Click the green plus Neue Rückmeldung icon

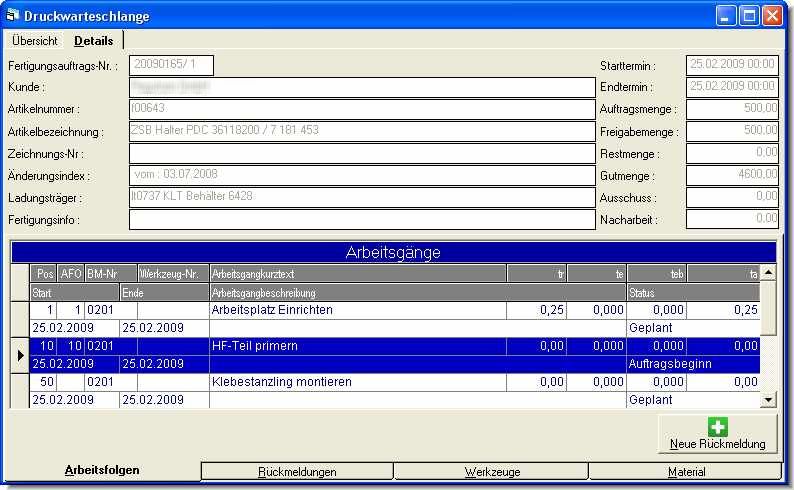pyautogui.click(x=717, y=427)
